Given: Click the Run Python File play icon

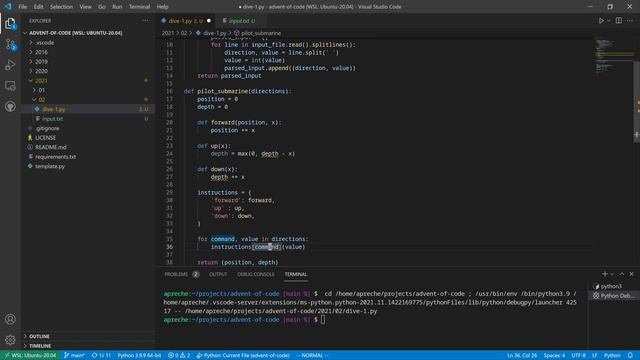Looking at the screenshot, I should coord(601,21).
